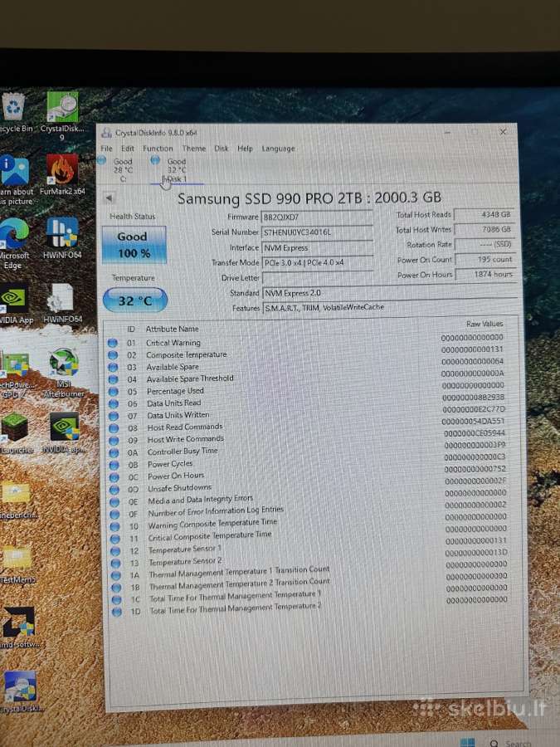Click the Windows Start button on taskbar

point(466,742)
